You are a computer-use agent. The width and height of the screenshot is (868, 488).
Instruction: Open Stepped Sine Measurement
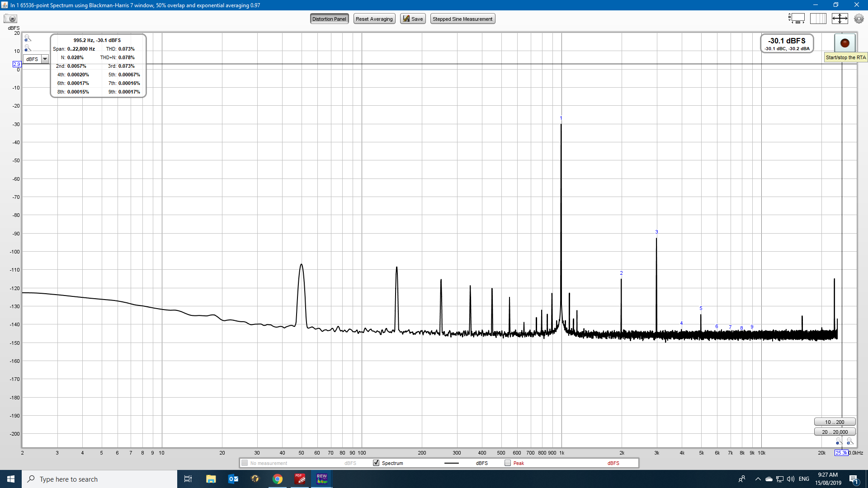pos(462,19)
